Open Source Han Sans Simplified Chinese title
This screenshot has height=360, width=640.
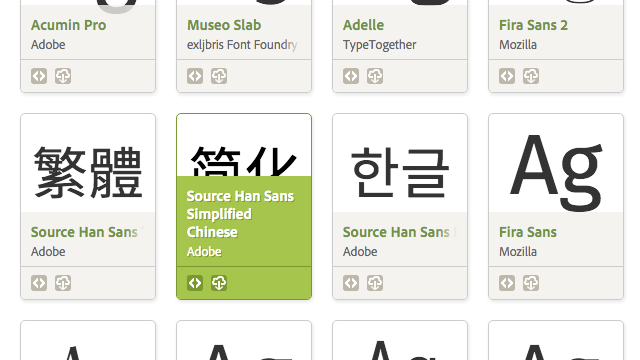240,214
